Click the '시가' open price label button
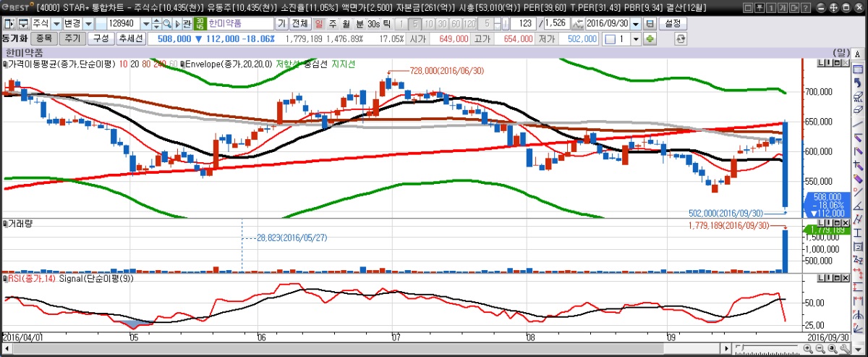The image size is (868, 357). (418, 38)
